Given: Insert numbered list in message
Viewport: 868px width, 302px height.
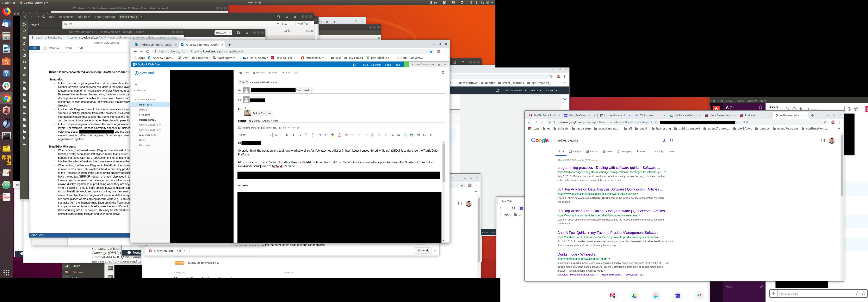Looking at the screenshot, I should coord(313,135).
